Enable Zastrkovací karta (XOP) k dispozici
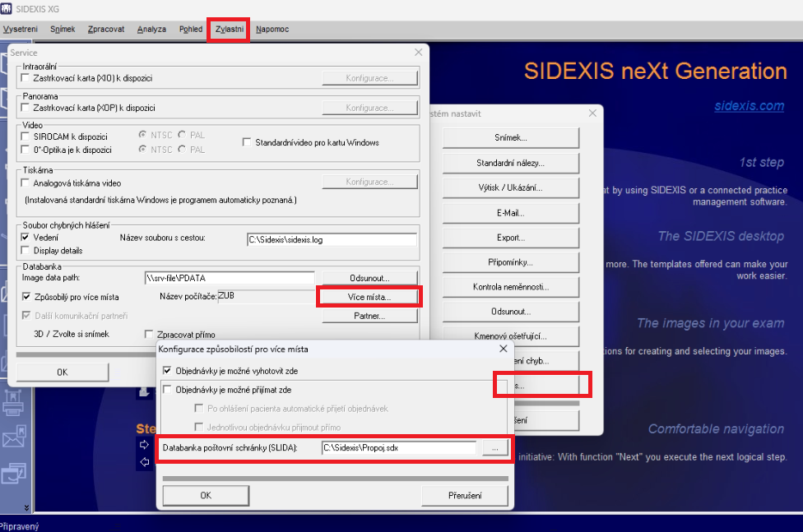This screenshot has width=803, height=532. pos(25,108)
